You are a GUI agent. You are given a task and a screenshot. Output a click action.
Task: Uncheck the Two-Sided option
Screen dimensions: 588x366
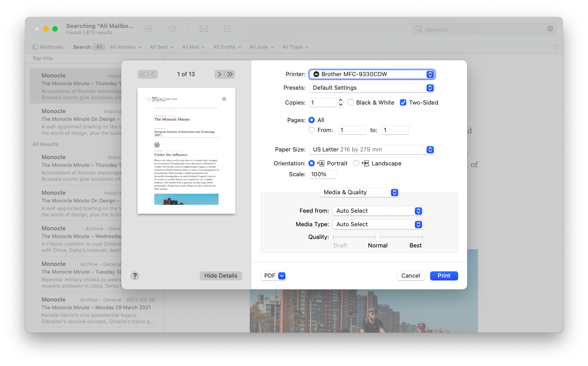(403, 102)
